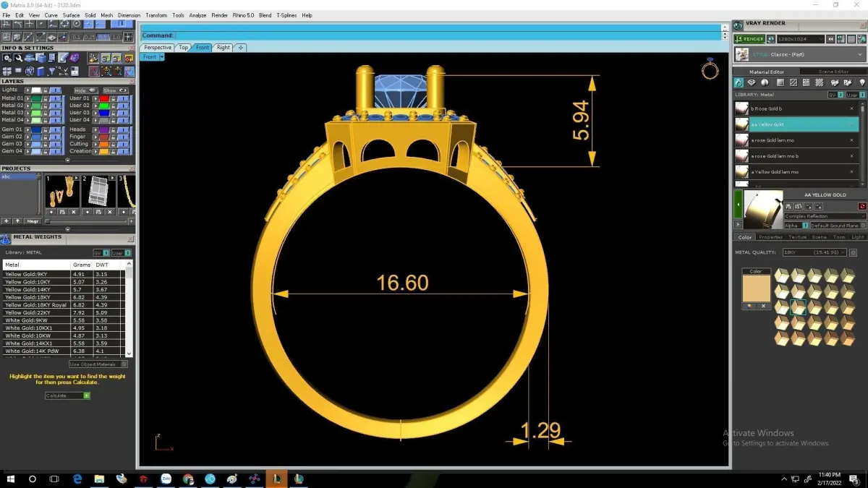868x488 pixels.
Task: Close the Metal Weights panel
Action: pyautogui.click(x=131, y=238)
